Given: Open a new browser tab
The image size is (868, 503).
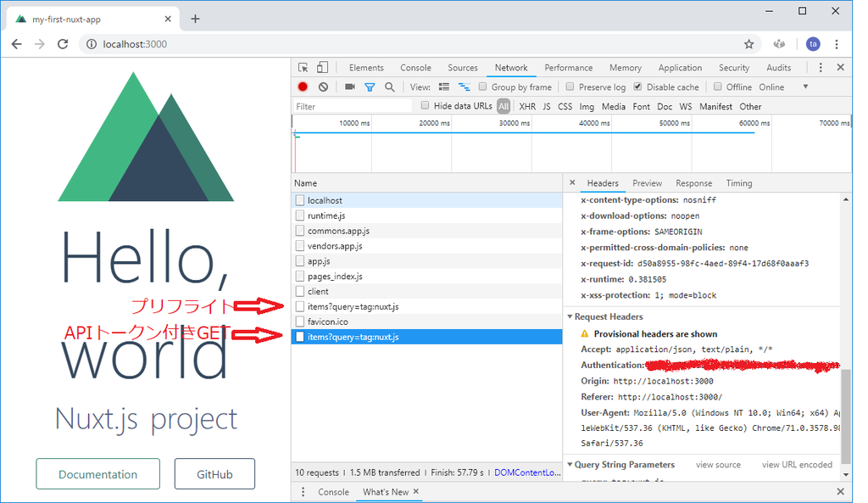Looking at the screenshot, I should point(195,19).
